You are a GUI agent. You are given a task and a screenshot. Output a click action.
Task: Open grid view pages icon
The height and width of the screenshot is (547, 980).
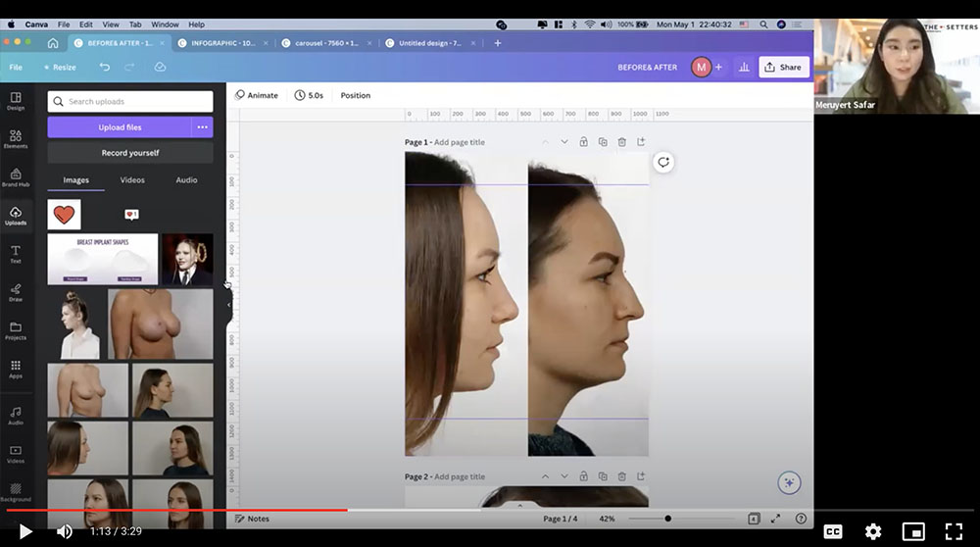[754, 519]
